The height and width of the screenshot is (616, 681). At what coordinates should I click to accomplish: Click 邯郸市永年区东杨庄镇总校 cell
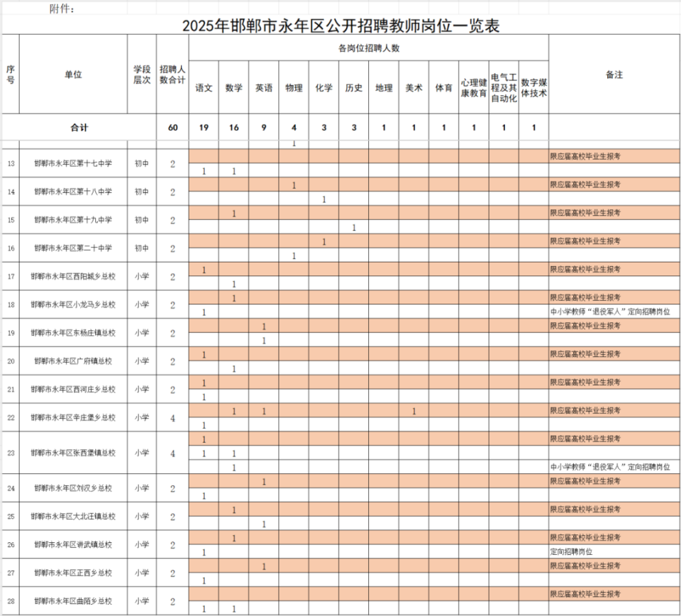click(x=73, y=333)
